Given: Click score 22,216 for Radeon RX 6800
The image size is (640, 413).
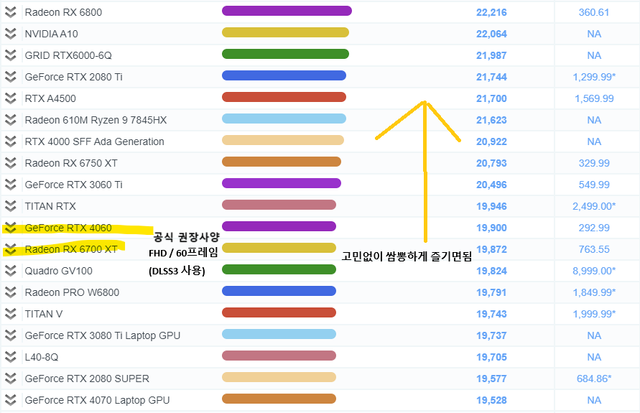Looking at the screenshot, I should coord(494,11).
